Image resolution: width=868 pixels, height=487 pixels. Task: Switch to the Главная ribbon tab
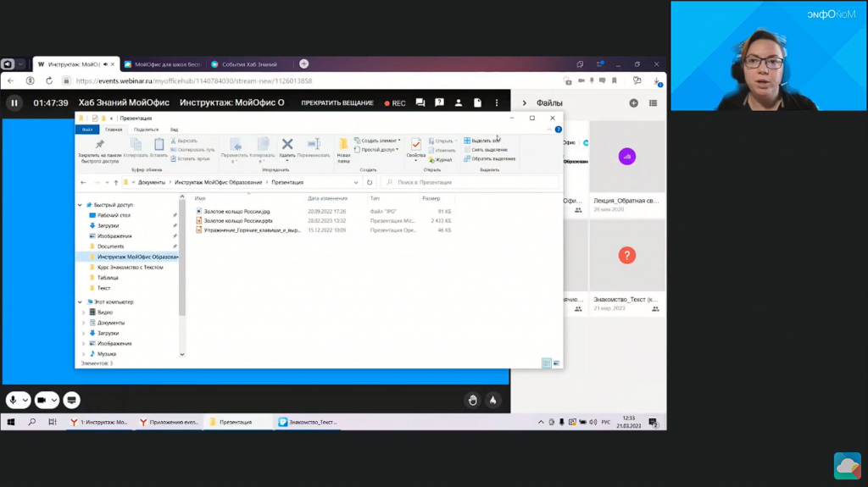tap(114, 130)
